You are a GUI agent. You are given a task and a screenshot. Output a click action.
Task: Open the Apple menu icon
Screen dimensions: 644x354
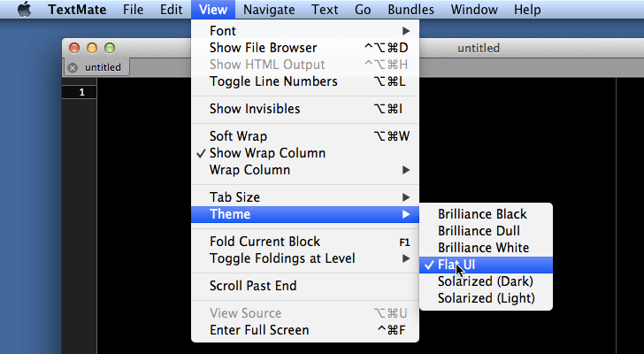(x=24, y=10)
